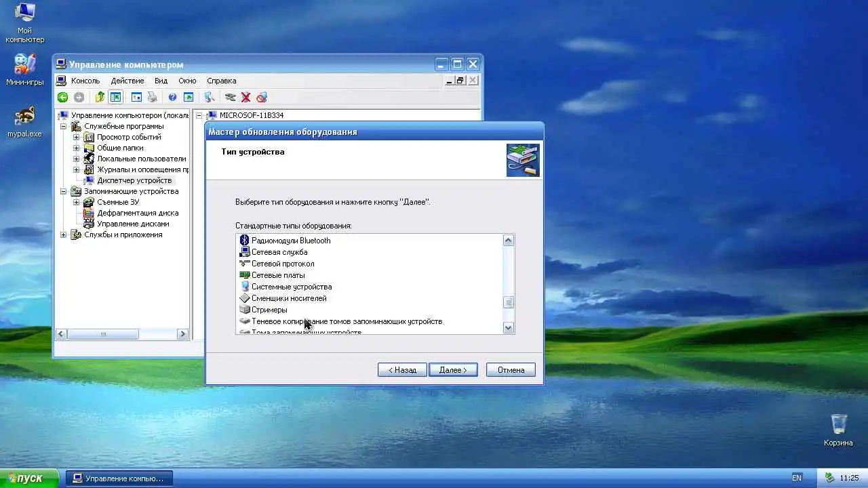This screenshot has width=868, height=488.
Task: Click the hardware list scroll-down arrow
Action: [x=509, y=327]
